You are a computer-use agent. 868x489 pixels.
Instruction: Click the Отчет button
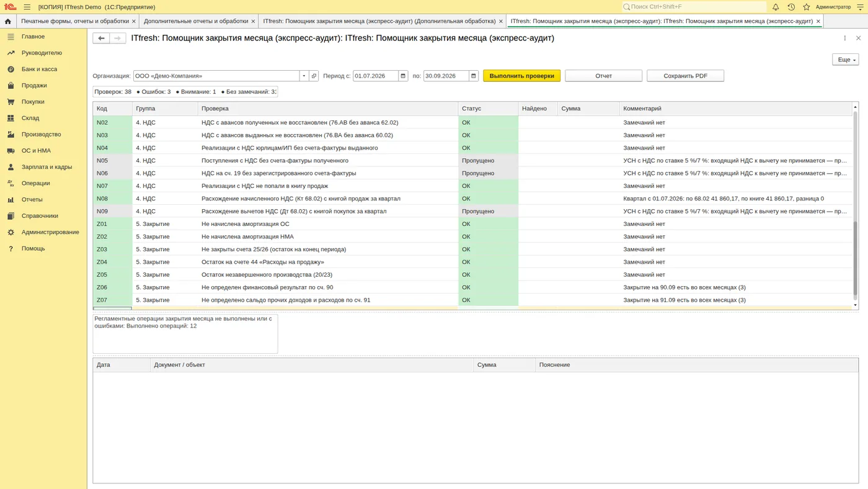tap(604, 76)
